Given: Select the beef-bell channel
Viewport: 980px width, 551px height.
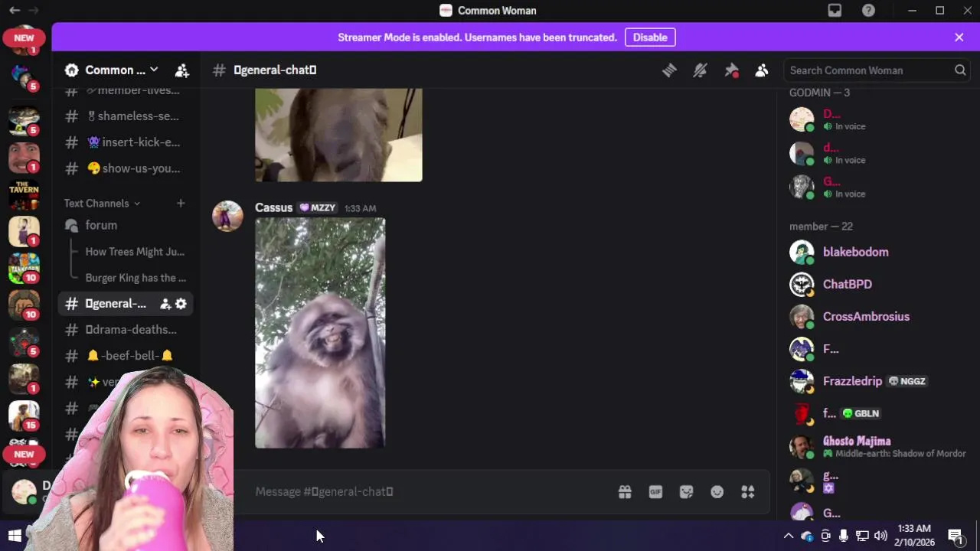Looking at the screenshot, I should [126, 356].
